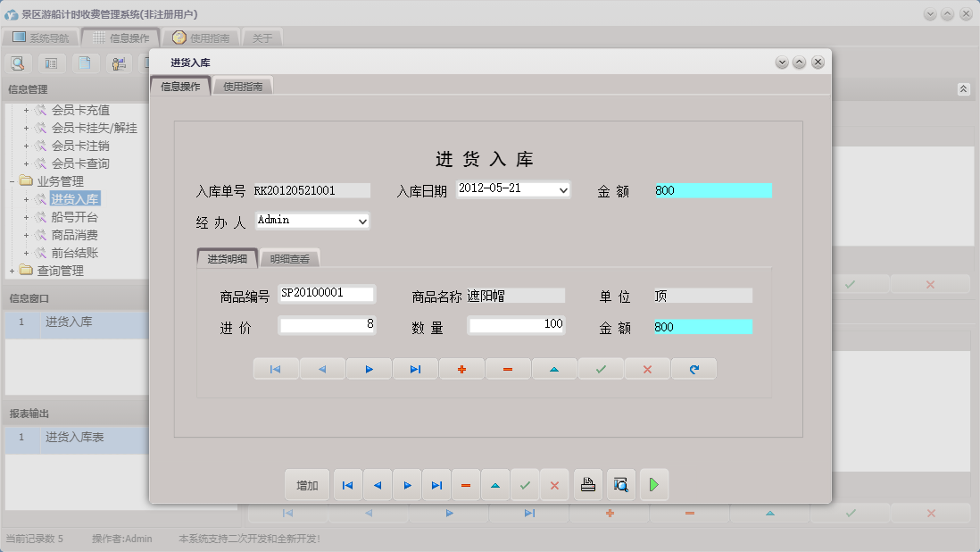The width and height of the screenshot is (980, 552).
Task: Click the next record arrow in the detail navigator
Action: click(369, 368)
